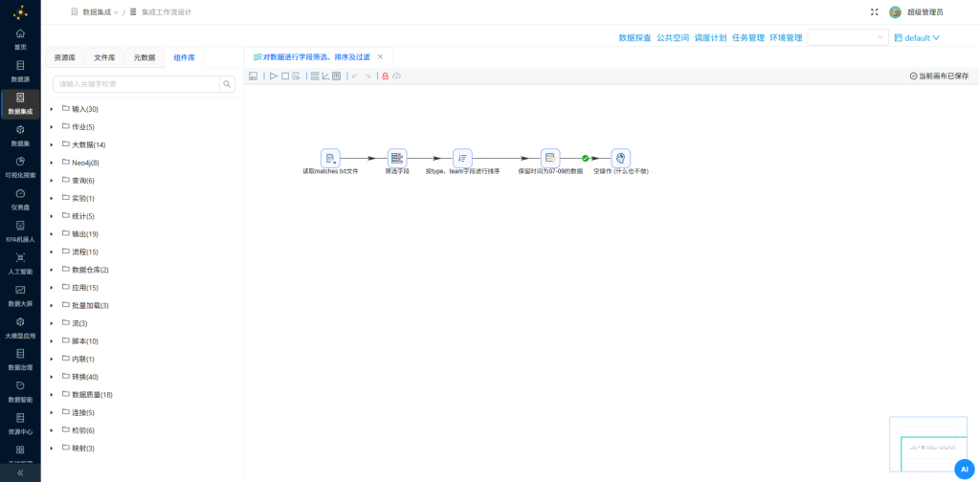Click the undo arrow icon
980x482 pixels.
coord(355,76)
